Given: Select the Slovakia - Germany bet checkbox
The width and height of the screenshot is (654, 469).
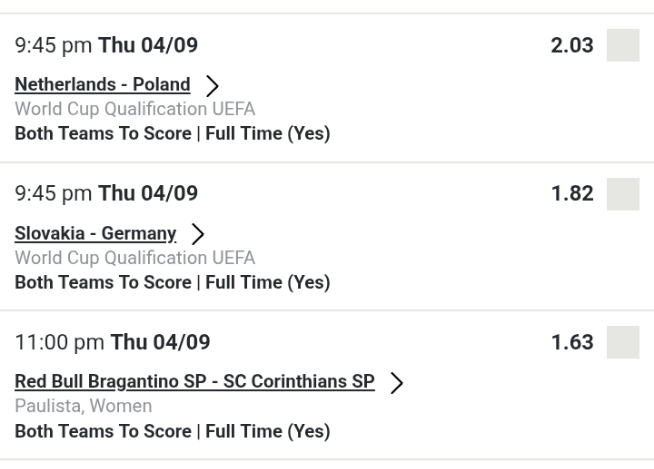Looking at the screenshot, I should [623, 194].
